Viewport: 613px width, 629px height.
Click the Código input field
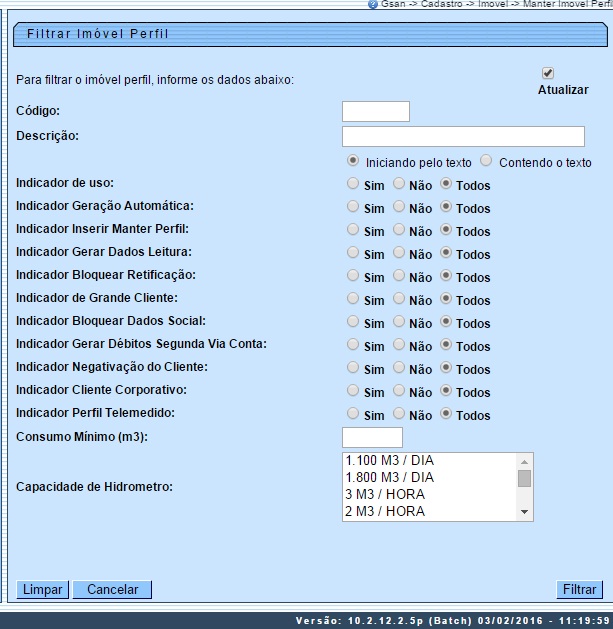[x=375, y=111]
